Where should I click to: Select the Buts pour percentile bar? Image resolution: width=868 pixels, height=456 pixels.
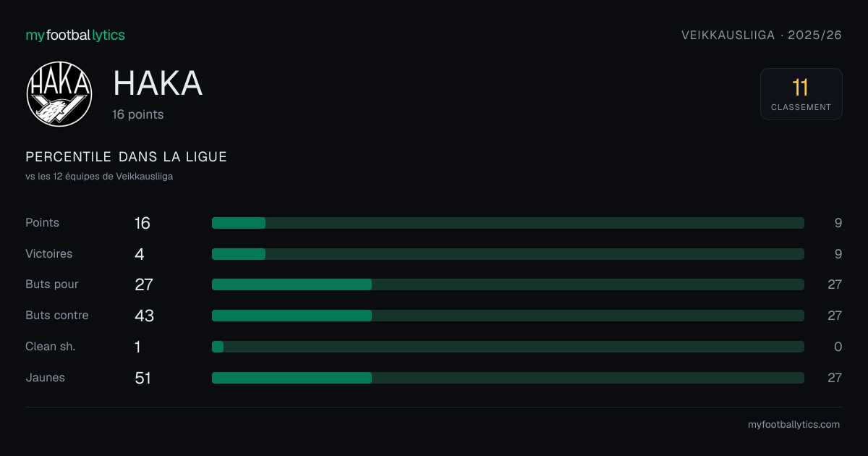click(508, 284)
